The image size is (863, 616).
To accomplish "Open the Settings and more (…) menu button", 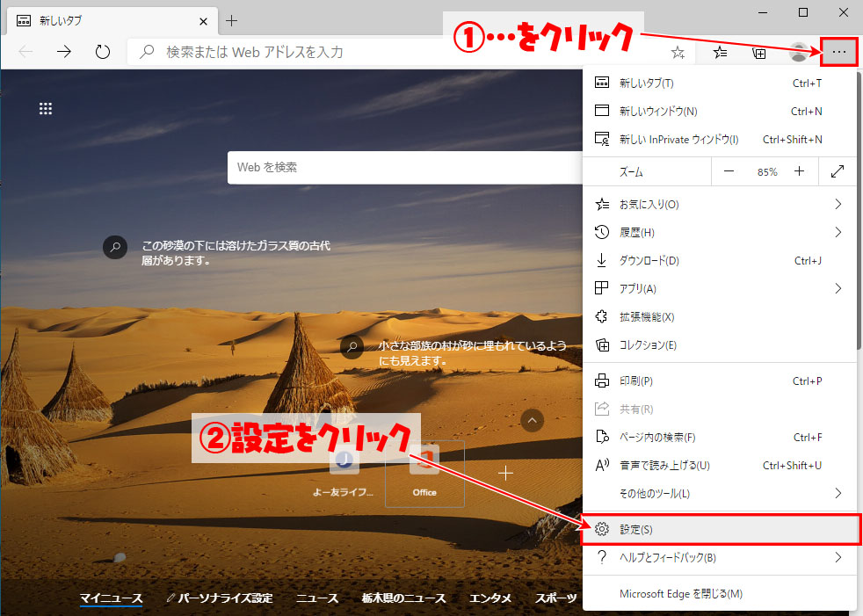I will (838, 52).
